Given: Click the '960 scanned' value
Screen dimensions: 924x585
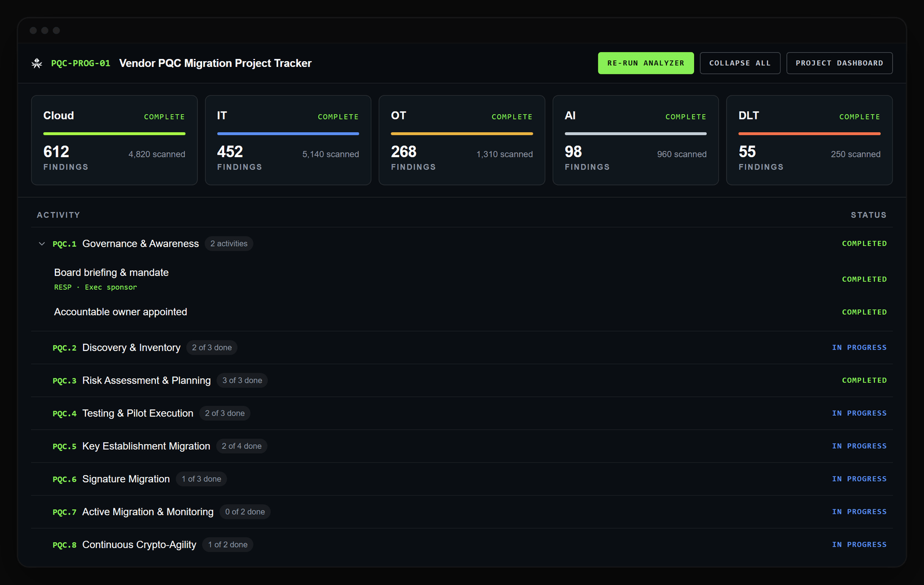Looking at the screenshot, I should click(x=682, y=154).
